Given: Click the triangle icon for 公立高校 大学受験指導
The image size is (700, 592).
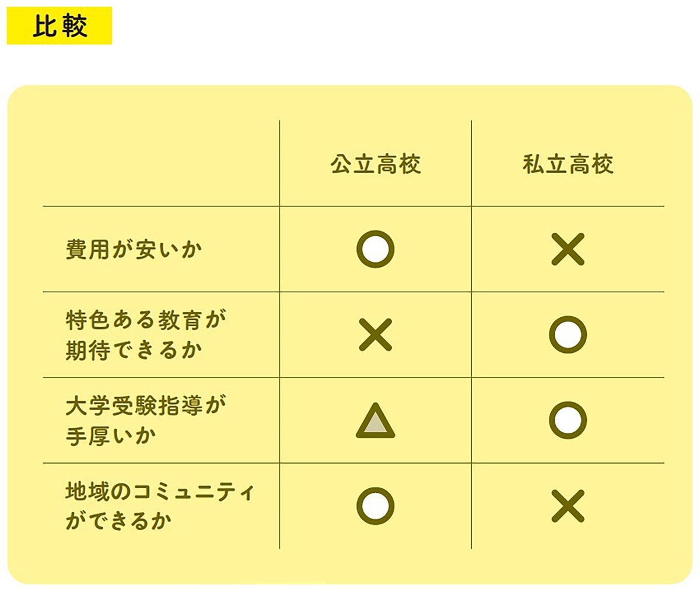Looking at the screenshot, I should click(375, 421).
